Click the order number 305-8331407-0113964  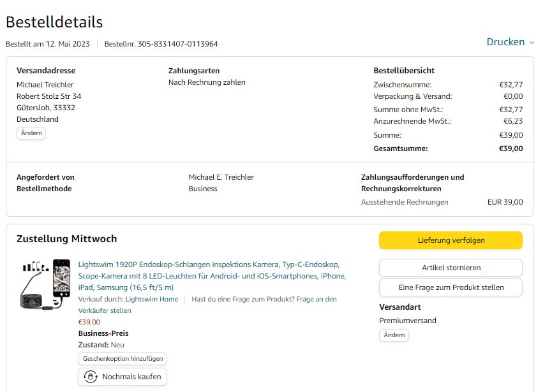pos(177,44)
